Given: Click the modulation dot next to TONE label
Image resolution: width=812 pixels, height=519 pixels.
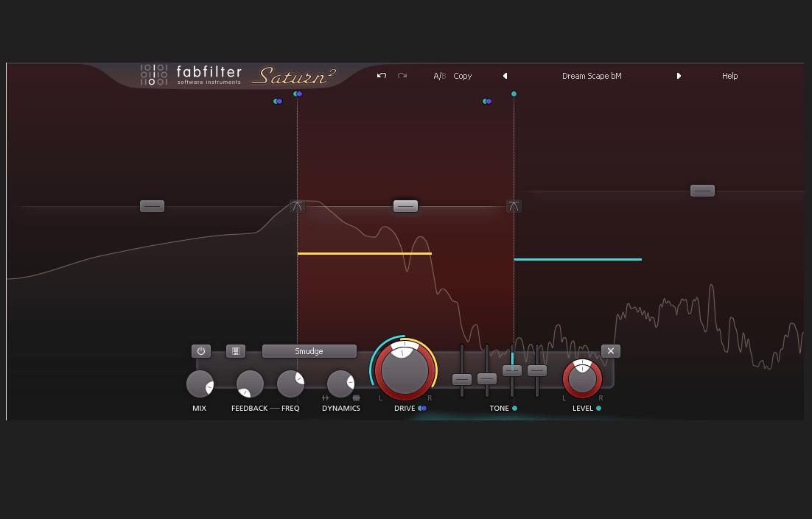Looking at the screenshot, I should [x=515, y=409].
